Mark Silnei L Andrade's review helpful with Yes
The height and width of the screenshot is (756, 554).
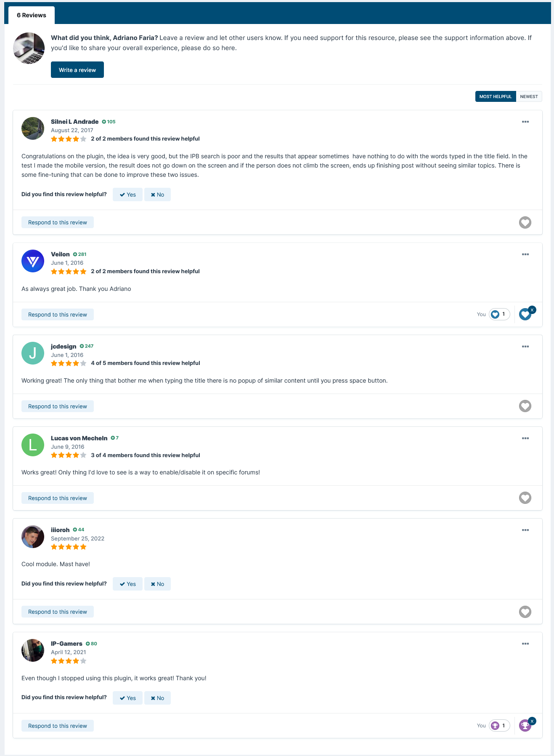[x=127, y=194]
